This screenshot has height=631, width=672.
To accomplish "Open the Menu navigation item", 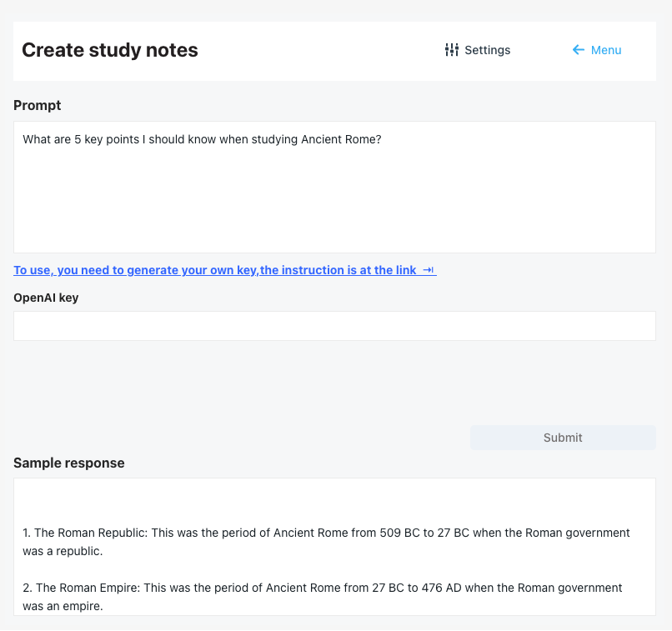I will (606, 50).
